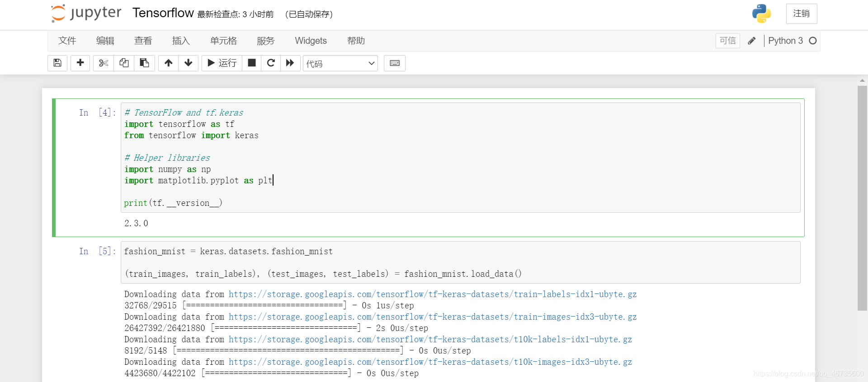
Task: Run the current cell with 运行 button
Action: (x=222, y=63)
